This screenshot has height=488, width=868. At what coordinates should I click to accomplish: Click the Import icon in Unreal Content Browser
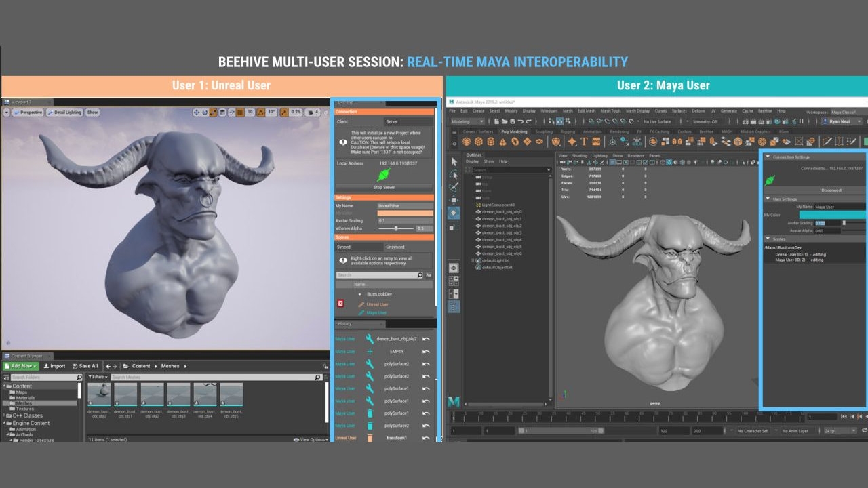(46, 366)
